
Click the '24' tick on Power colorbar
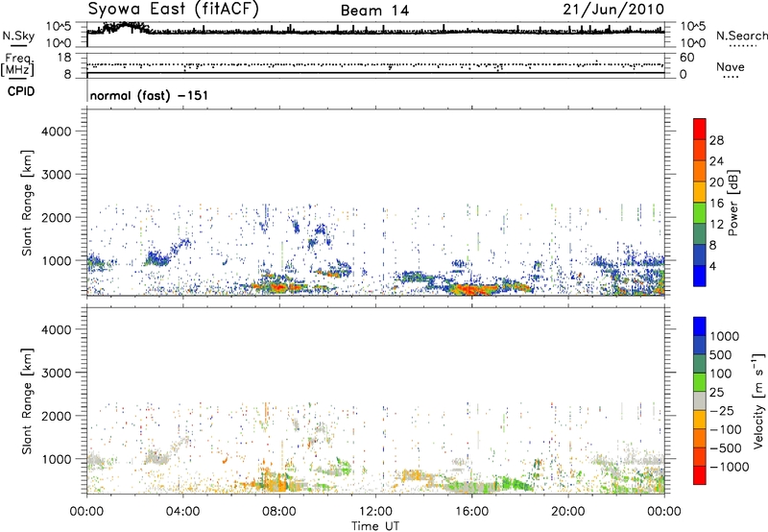716,161
